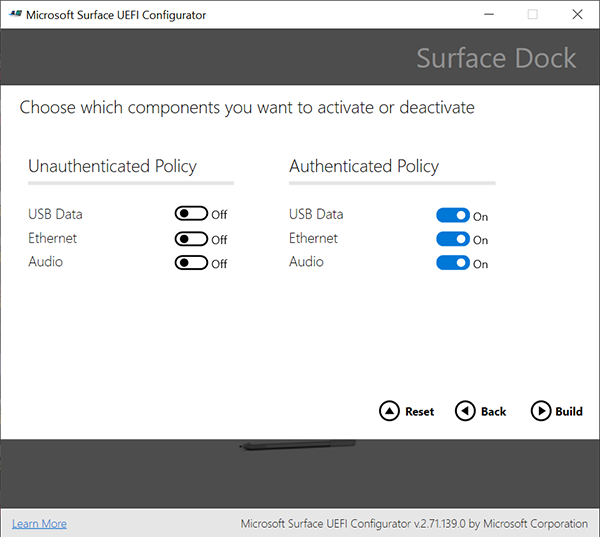Viewport: 600px width, 537px height.
Task: Enable Unauthenticated USB Data toggle
Action: (191, 214)
